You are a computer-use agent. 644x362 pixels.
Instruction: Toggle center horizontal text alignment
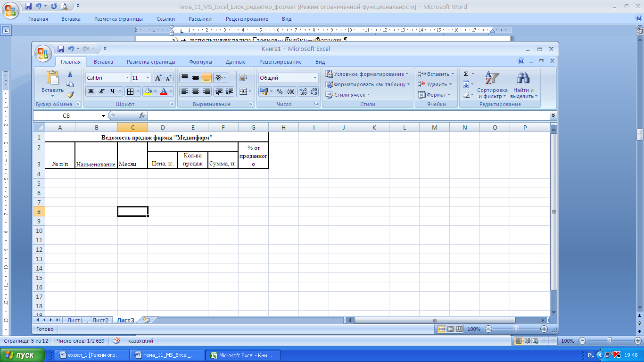coord(195,91)
